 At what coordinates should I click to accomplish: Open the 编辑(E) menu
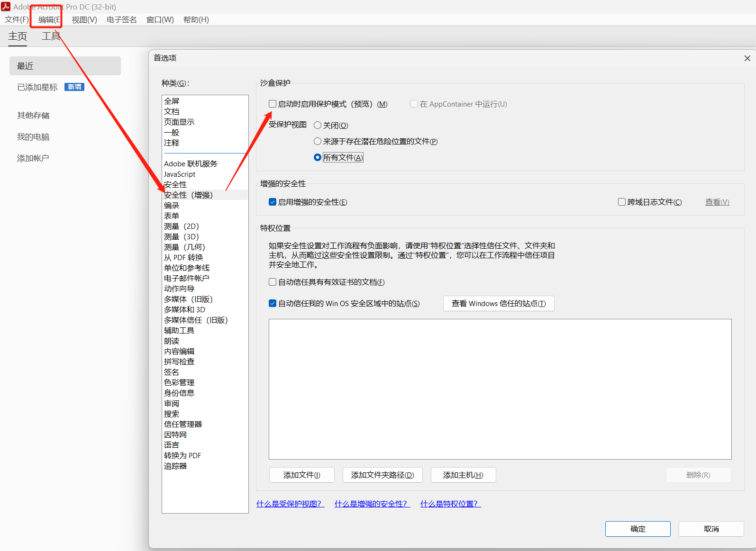click(49, 19)
